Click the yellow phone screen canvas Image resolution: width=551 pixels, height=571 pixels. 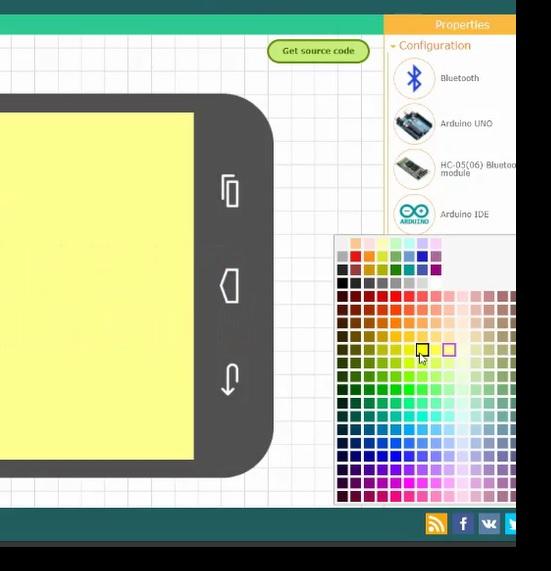[x=97, y=286]
